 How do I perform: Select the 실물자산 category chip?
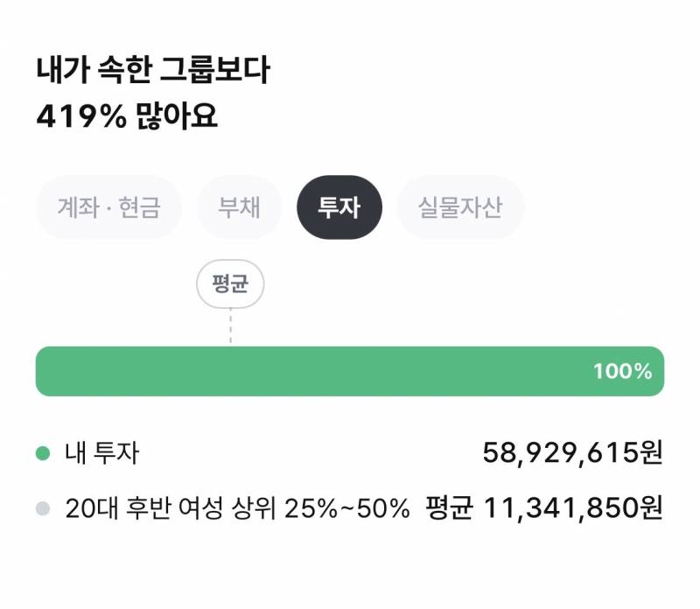point(459,207)
